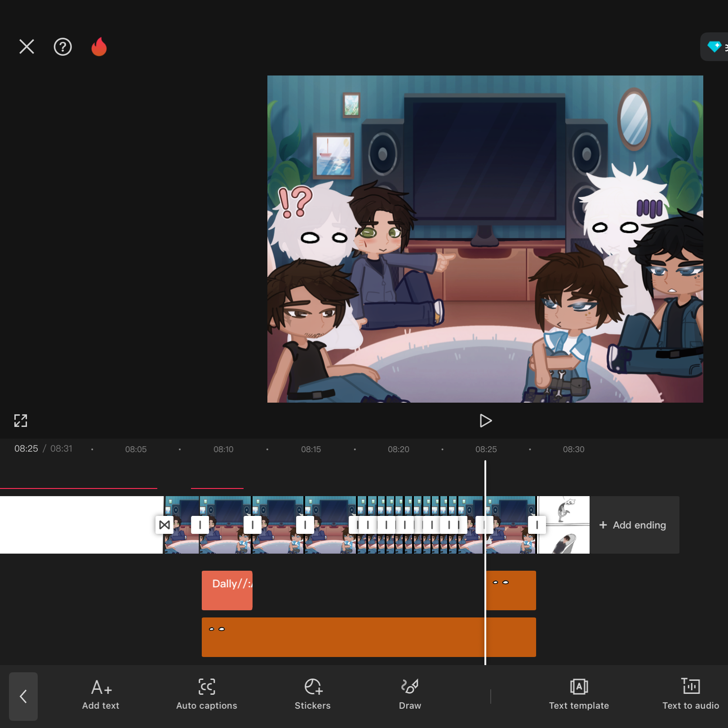Image resolution: width=728 pixels, height=728 pixels.
Task: Play the video preview
Action: (x=485, y=421)
